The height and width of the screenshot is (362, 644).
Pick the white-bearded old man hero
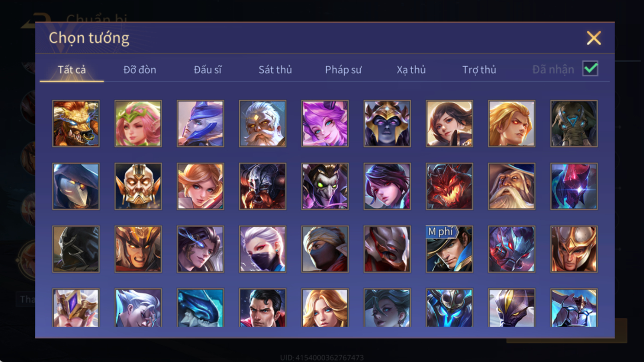(263, 124)
